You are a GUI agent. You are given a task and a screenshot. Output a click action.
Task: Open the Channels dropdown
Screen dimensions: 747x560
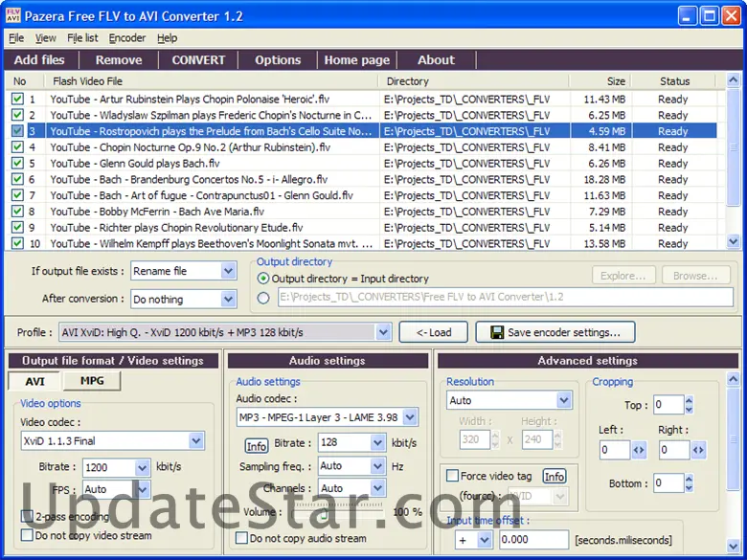[377, 488]
